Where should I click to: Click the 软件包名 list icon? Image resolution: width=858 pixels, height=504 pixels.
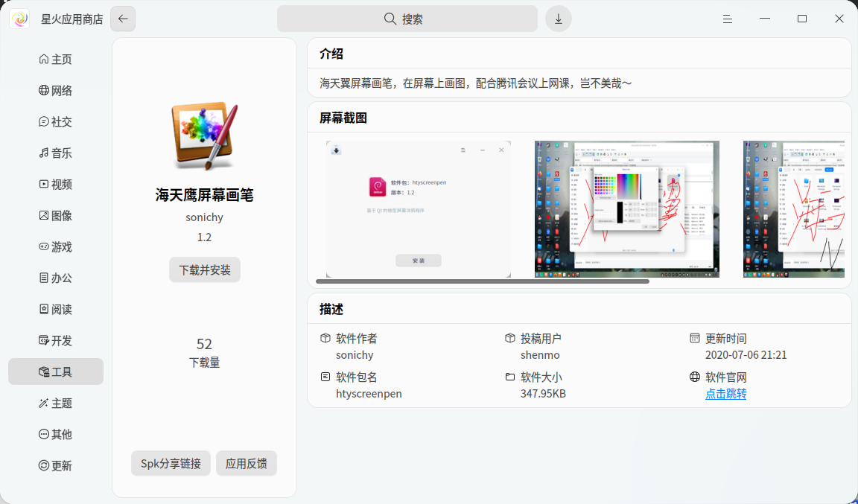[x=325, y=377]
